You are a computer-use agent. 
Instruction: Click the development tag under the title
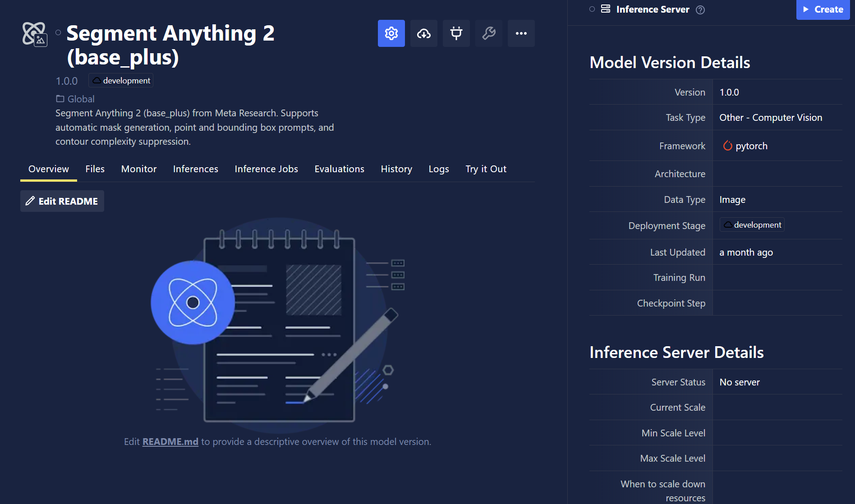pos(121,81)
